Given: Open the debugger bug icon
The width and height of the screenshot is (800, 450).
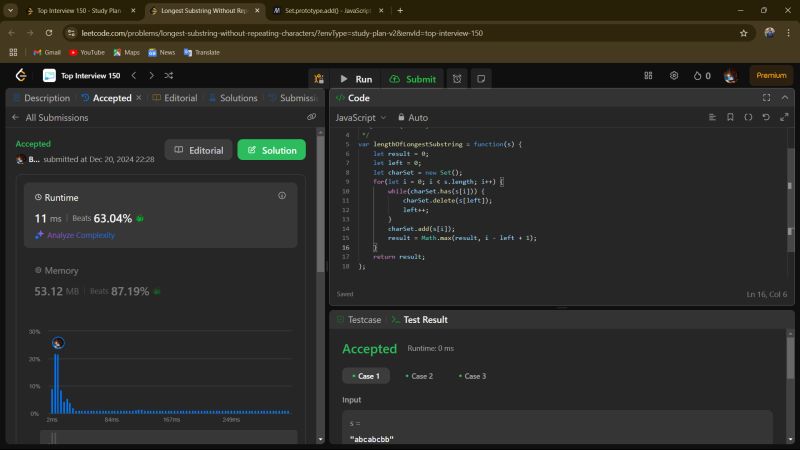Looking at the screenshot, I should coord(318,79).
